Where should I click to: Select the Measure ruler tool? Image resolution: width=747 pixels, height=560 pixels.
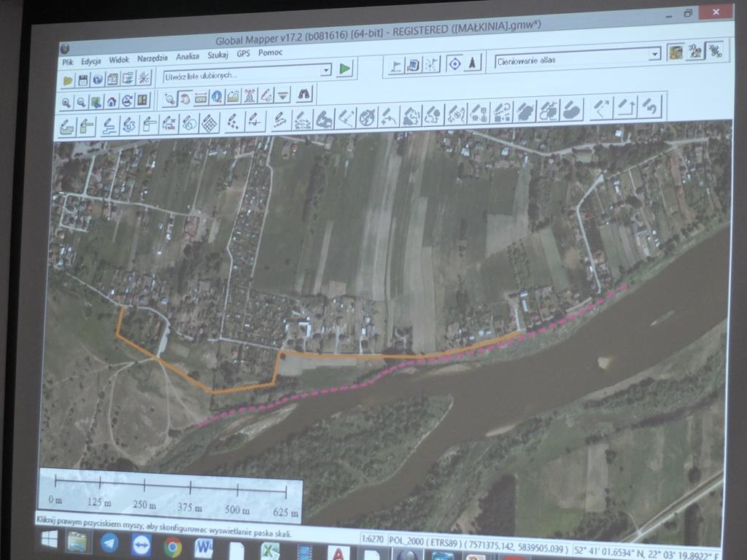[201, 98]
